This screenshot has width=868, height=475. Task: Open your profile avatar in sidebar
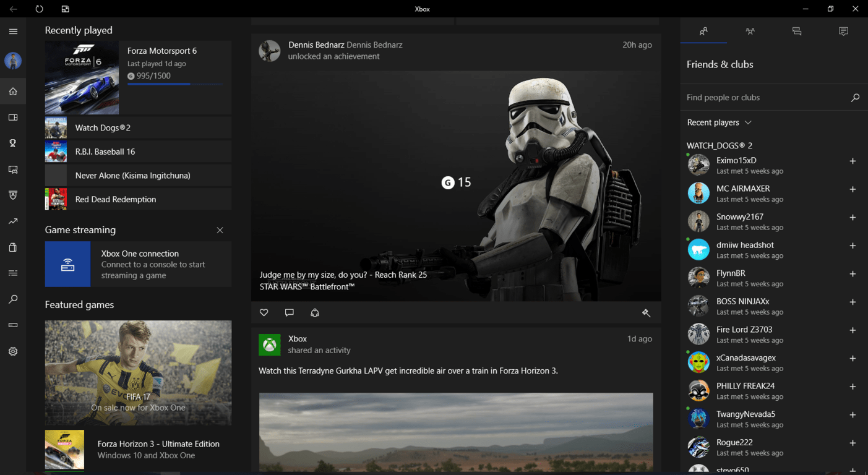(x=13, y=61)
